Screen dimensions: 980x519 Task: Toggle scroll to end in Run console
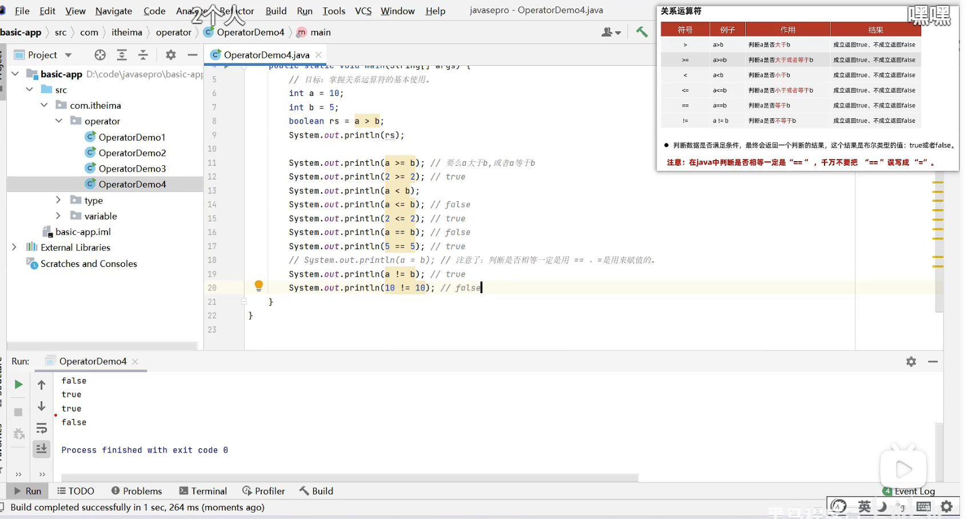point(42,449)
